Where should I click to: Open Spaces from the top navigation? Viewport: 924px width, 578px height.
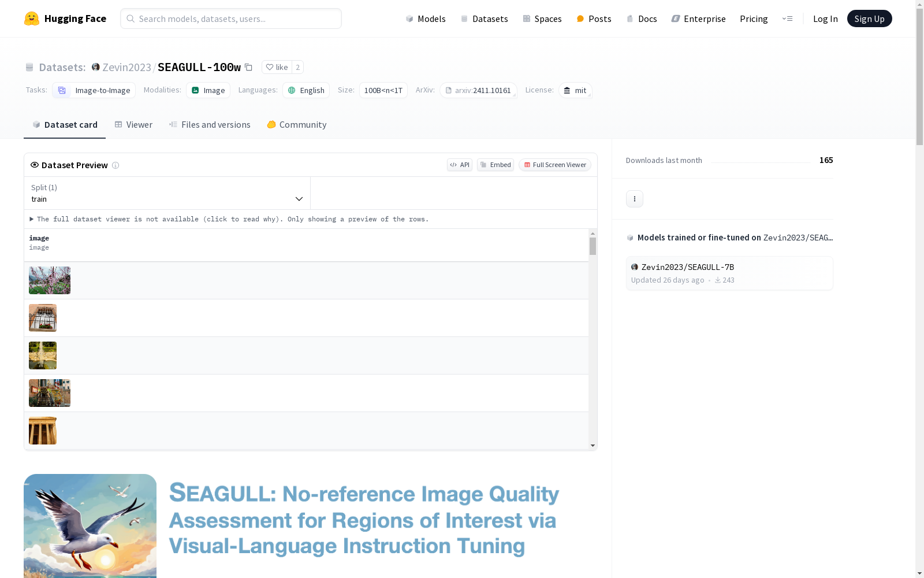(542, 18)
